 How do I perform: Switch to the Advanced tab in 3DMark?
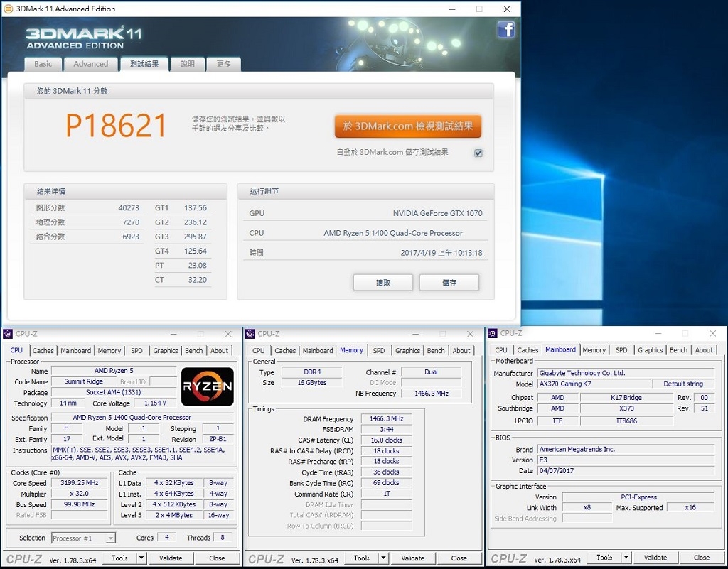click(90, 64)
